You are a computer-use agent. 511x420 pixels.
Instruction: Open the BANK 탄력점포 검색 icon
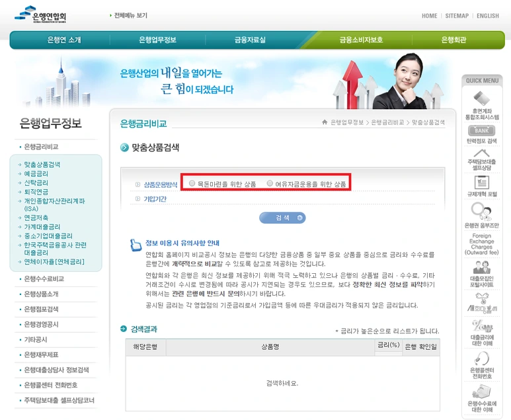482,130
